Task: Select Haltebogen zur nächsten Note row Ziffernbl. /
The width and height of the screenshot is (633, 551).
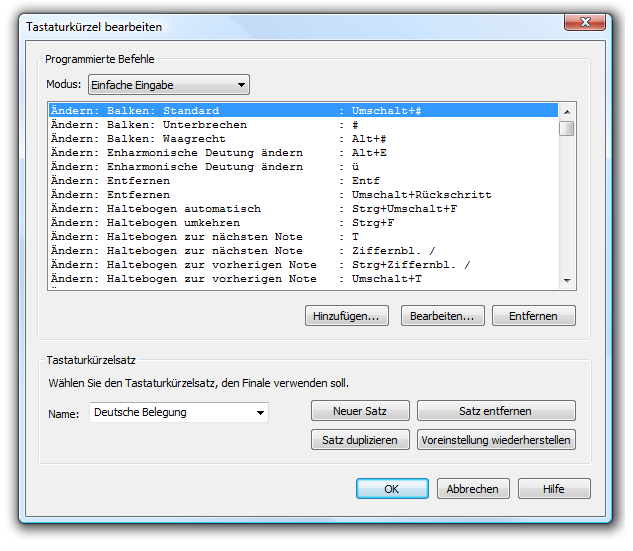Action: point(304,251)
